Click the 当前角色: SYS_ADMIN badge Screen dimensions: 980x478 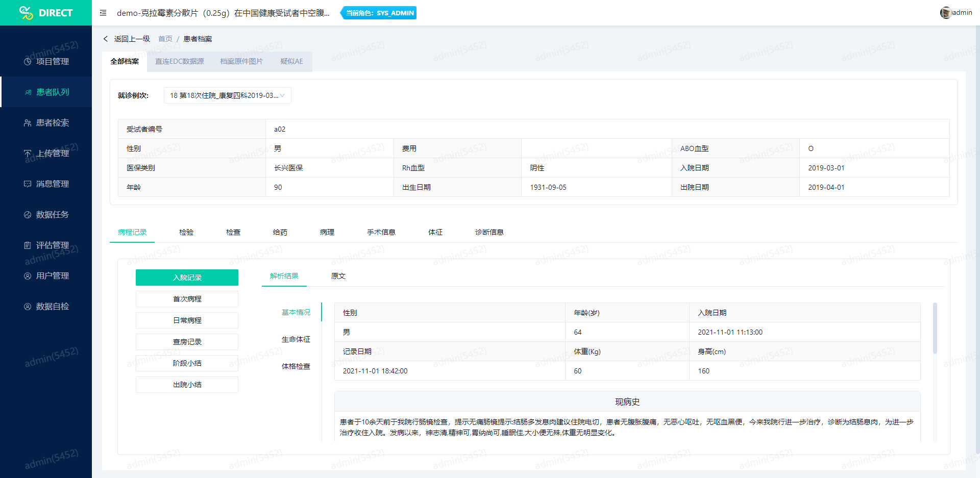click(x=379, y=13)
